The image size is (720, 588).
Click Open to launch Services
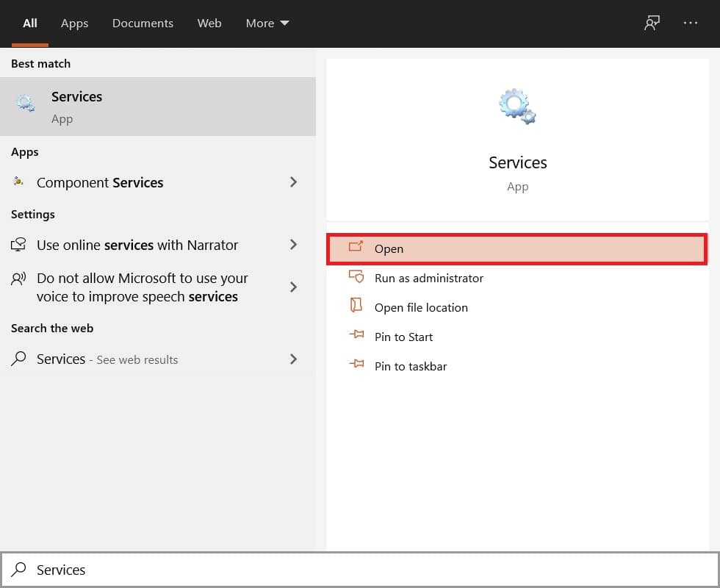tap(389, 249)
